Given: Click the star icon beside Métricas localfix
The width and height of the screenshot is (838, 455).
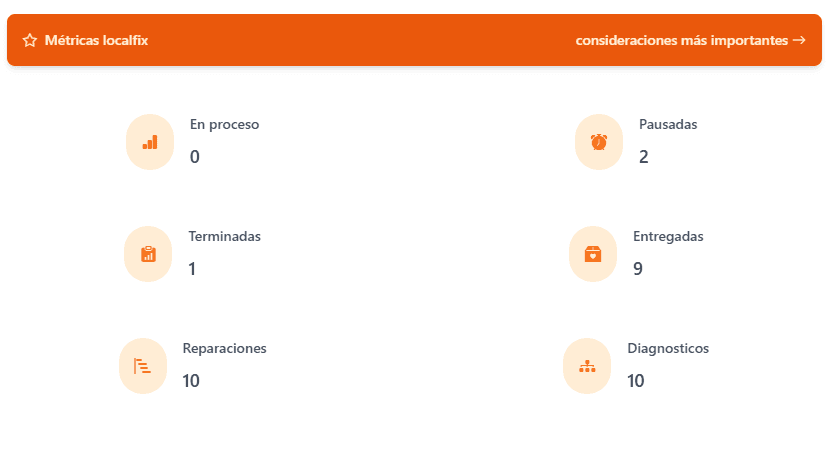Looking at the screenshot, I should 30,41.
